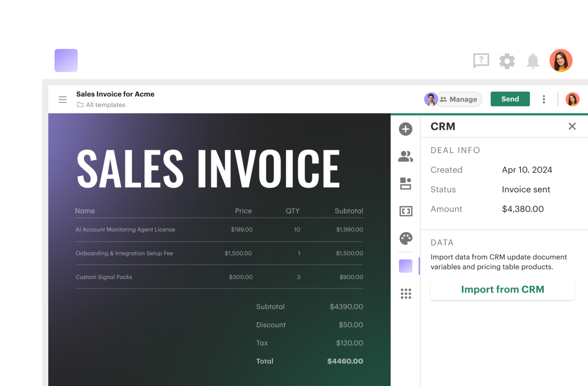This screenshot has width=588, height=386.
Task: Click the Manage recipients button
Action: click(459, 99)
